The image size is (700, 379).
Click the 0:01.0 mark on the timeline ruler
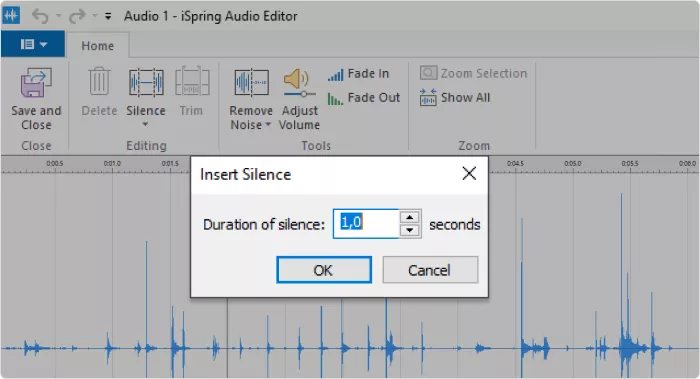point(112,164)
